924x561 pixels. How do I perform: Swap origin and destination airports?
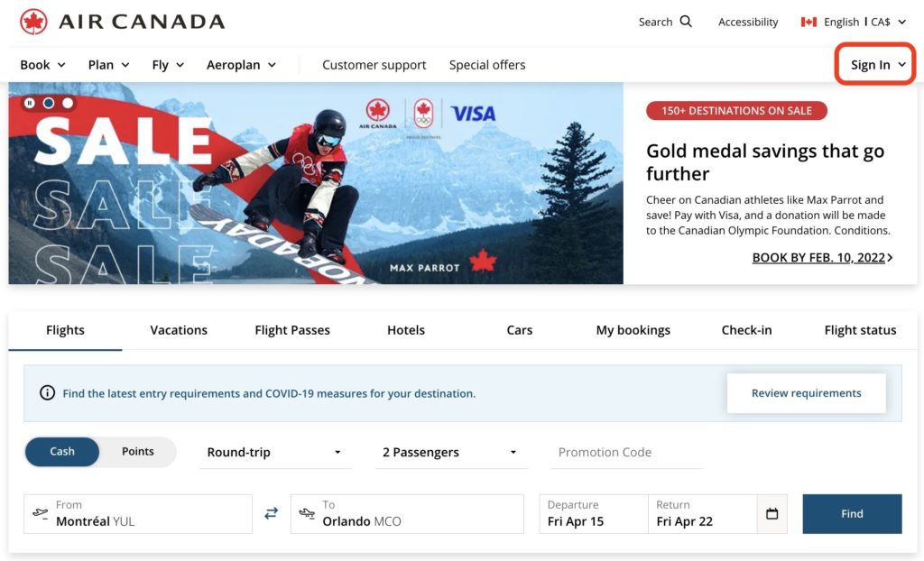[272, 513]
